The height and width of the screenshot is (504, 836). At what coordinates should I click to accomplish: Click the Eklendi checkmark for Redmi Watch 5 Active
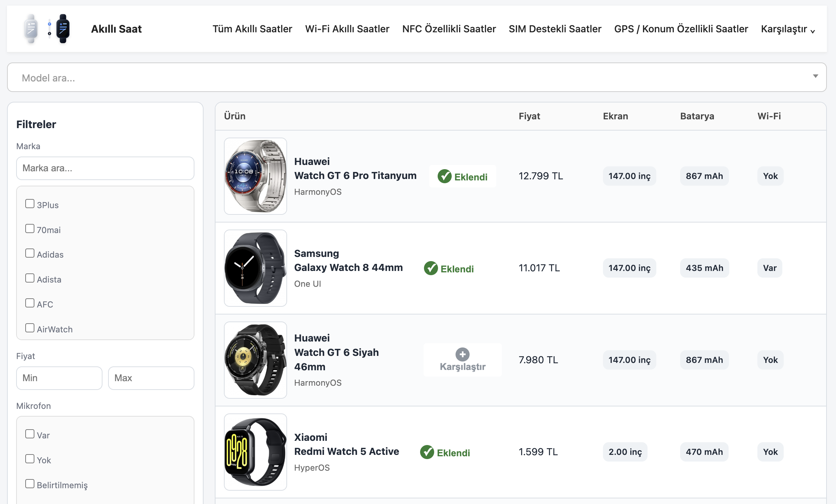[x=427, y=453]
